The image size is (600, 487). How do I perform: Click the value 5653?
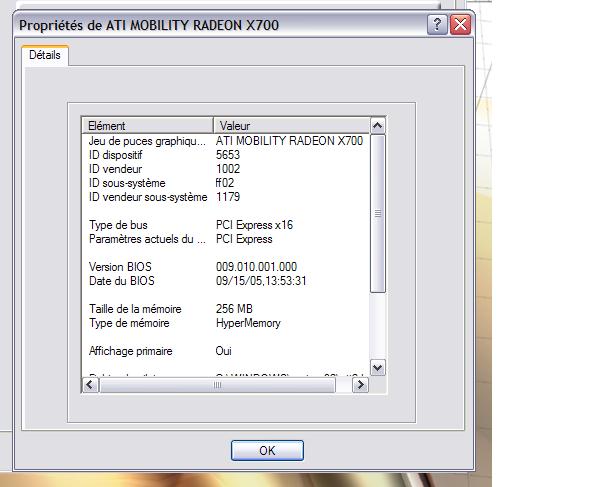[228, 155]
